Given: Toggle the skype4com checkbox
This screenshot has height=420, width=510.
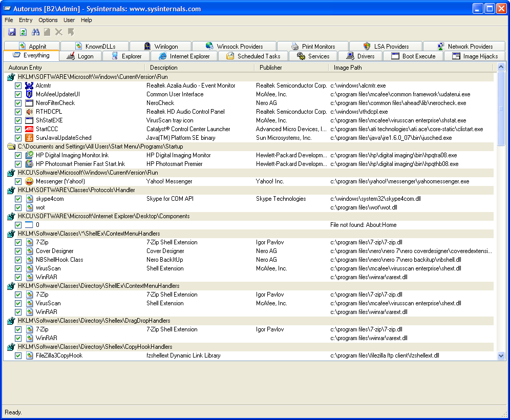Looking at the screenshot, I should click(18, 199).
